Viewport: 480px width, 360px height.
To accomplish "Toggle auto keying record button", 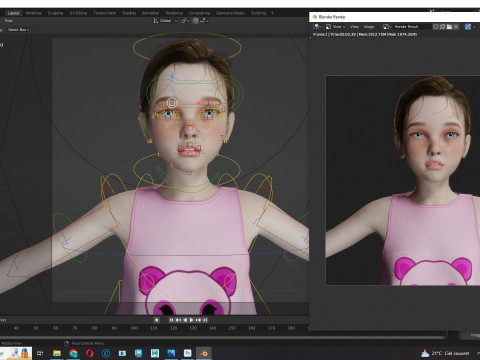I will tap(156, 320).
